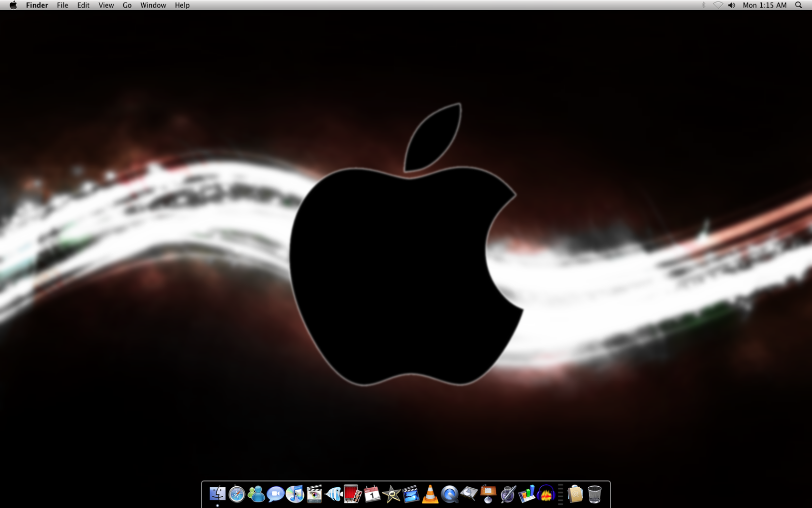Open iTunes from the Dock
The image size is (812, 508).
(295, 494)
